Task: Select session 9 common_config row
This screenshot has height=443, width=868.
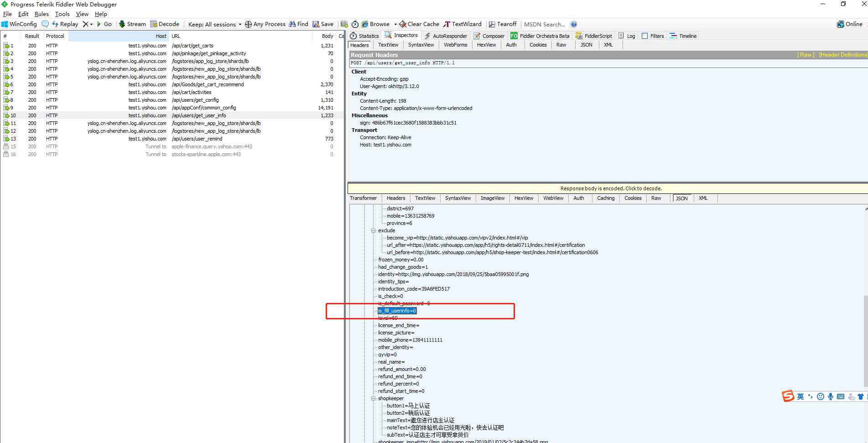Action: [172, 108]
